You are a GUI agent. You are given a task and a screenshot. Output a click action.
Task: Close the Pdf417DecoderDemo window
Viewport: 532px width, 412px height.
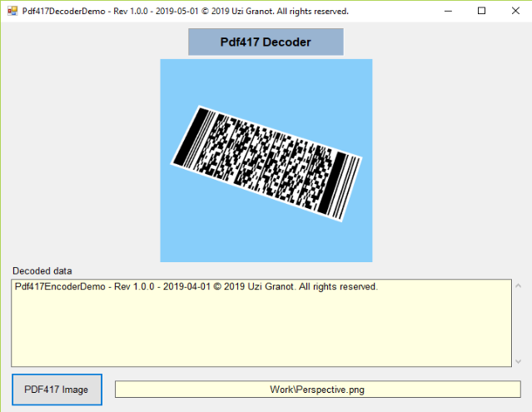pos(515,11)
